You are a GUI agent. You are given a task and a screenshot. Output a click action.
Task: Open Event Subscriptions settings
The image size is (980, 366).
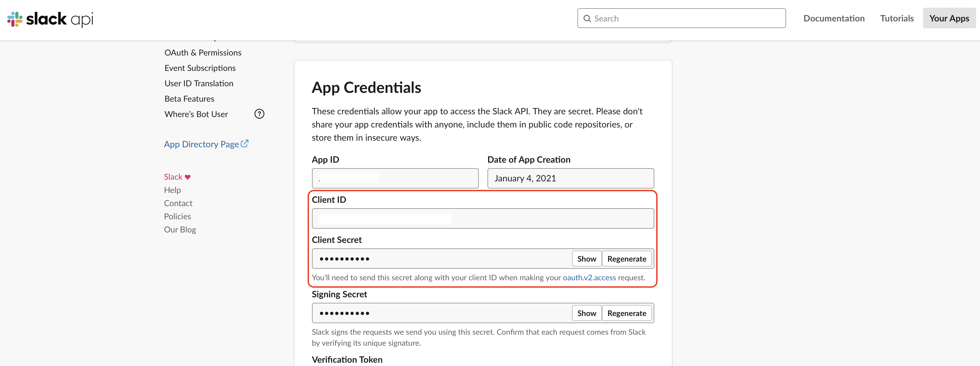click(200, 68)
